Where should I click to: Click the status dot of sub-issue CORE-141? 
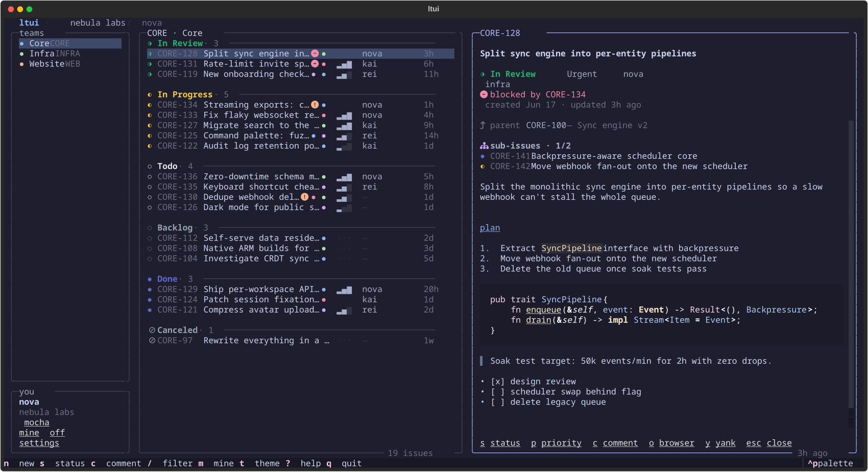[483, 156]
